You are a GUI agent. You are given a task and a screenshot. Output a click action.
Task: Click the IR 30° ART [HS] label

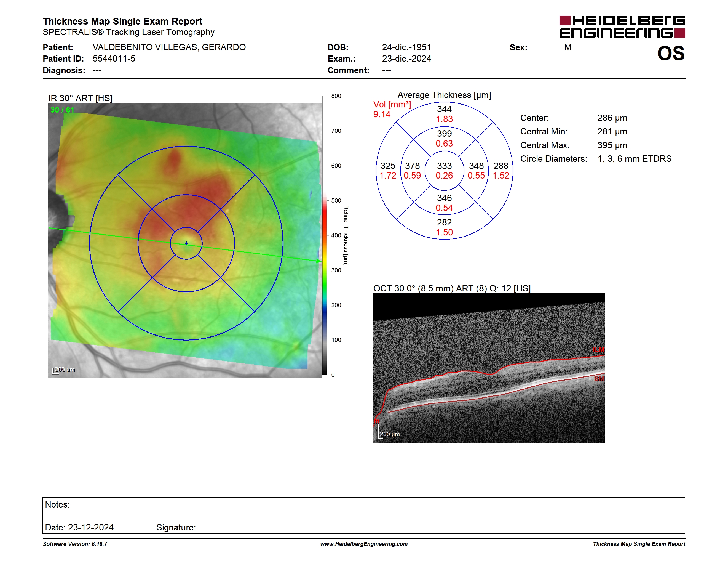(x=80, y=99)
